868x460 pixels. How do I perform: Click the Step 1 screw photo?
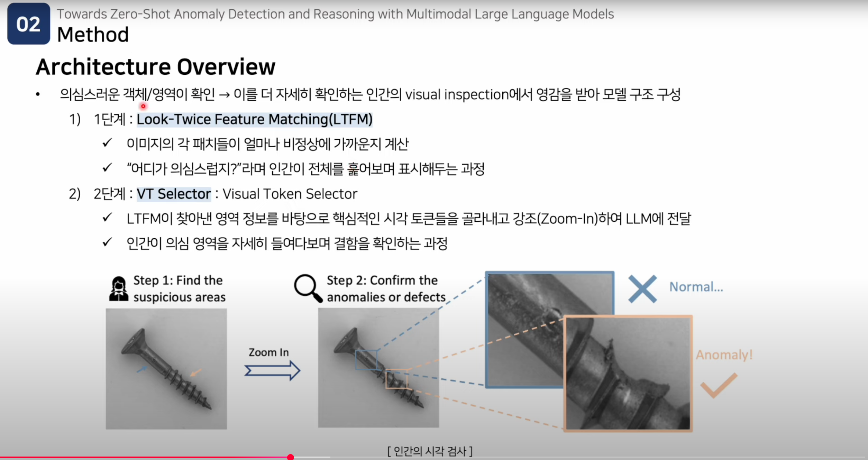point(166,369)
